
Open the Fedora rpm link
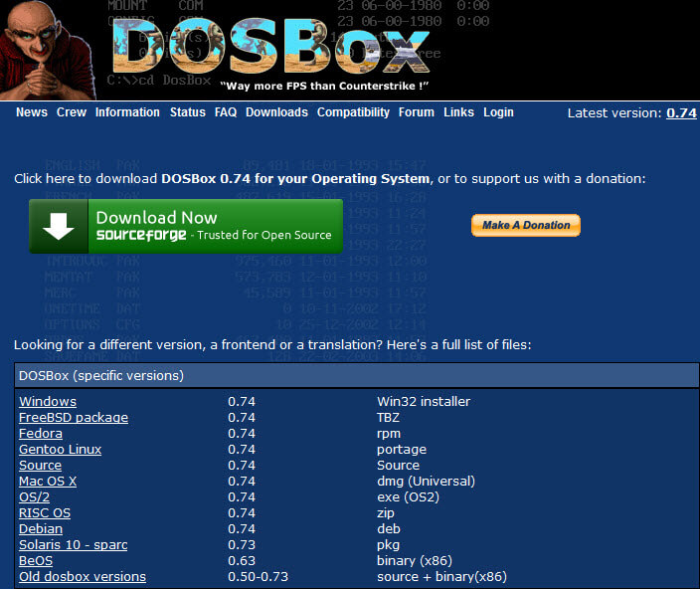(41, 434)
